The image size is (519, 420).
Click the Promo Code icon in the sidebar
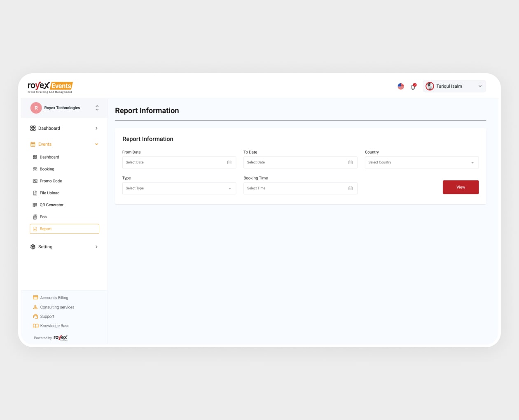35,181
